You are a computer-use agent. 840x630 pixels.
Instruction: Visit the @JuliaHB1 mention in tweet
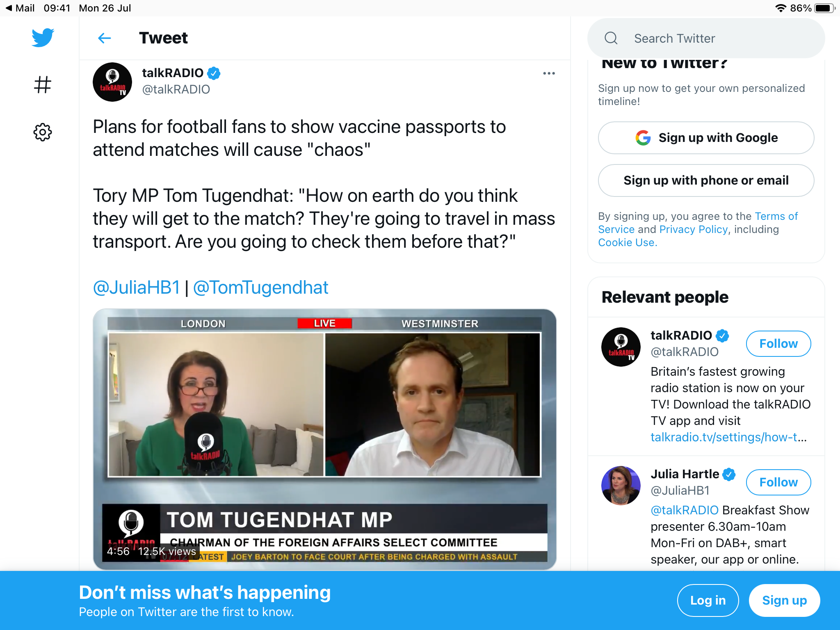point(137,288)
